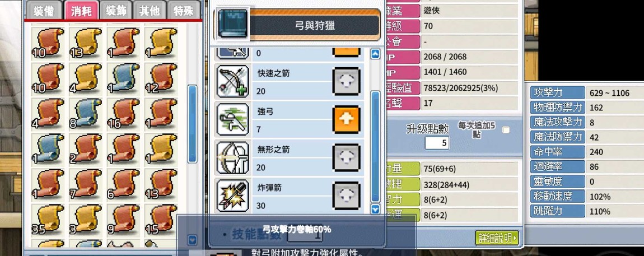Click the orange level-up arrow for 強弓
The width and height of the screenshot is (644, 256).
pos(347,119)
